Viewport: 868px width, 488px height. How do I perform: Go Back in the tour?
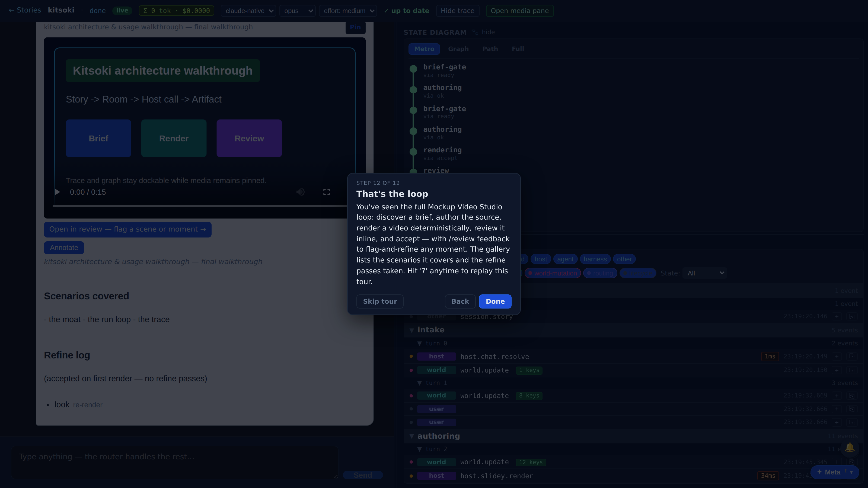[x=460, y=301]
